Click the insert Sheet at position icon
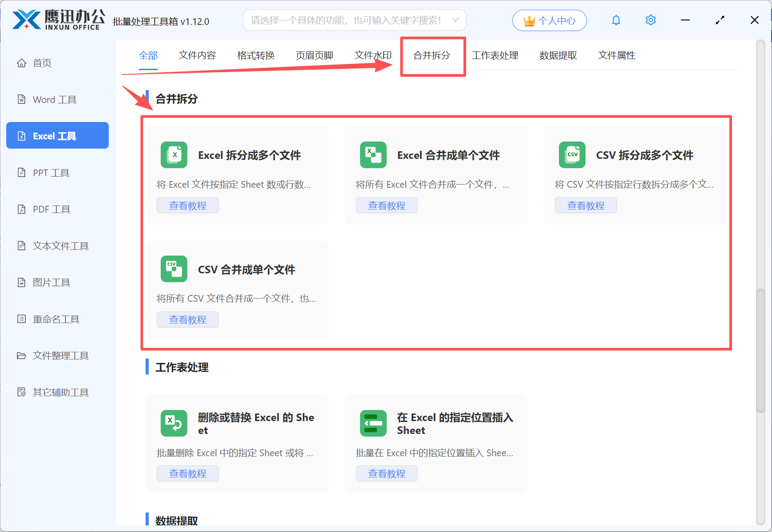This screenshot has height=532, width=772. pyautogui.click(x=373, y=423)
